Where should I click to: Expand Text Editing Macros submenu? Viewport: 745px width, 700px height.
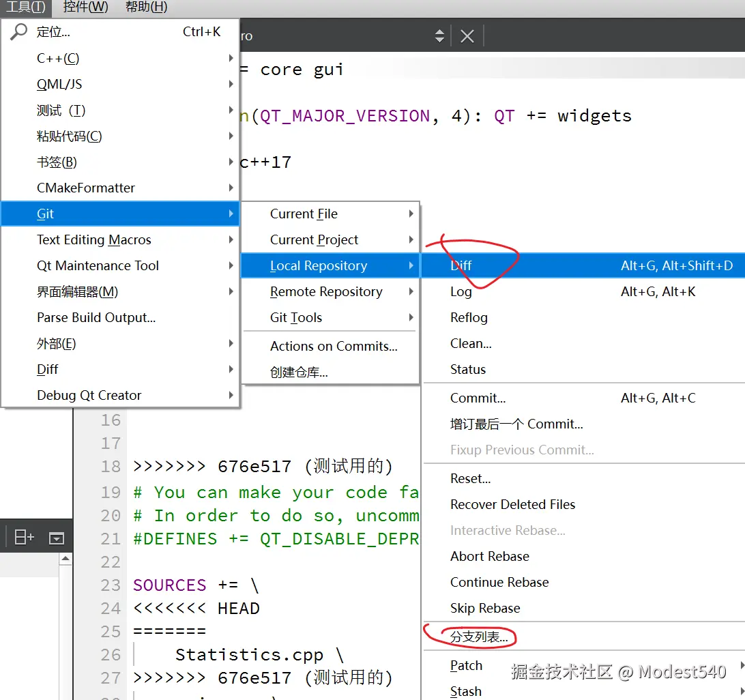click(x=120, y=239)
